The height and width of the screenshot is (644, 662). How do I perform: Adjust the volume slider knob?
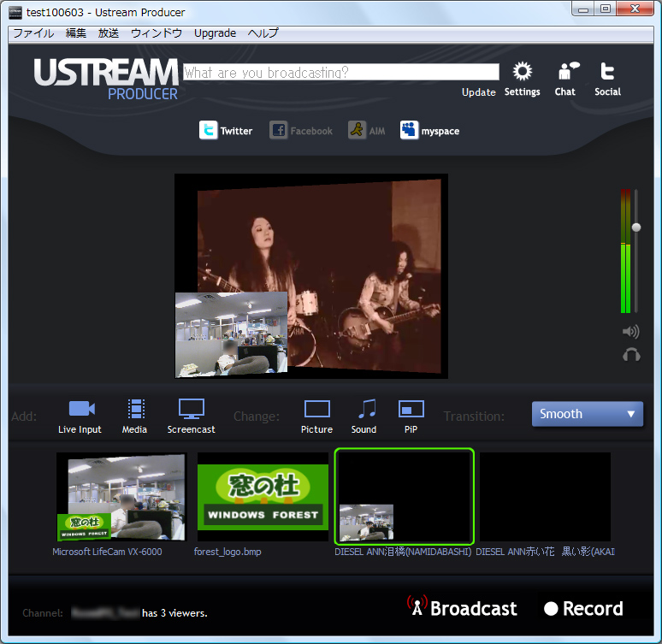coord(636,227)
